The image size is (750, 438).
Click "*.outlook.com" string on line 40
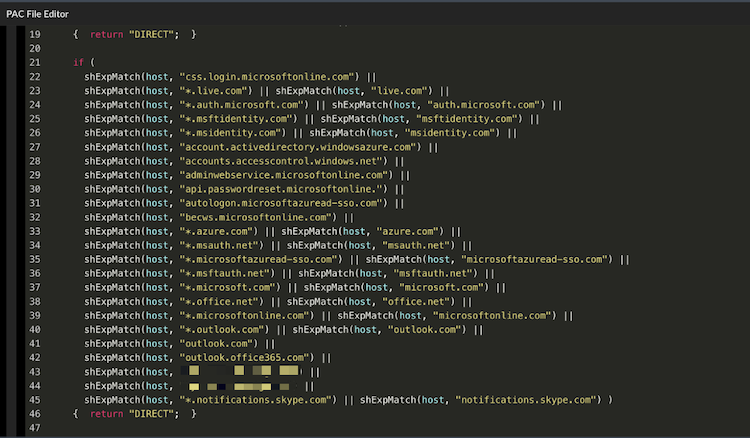point(224,329)
